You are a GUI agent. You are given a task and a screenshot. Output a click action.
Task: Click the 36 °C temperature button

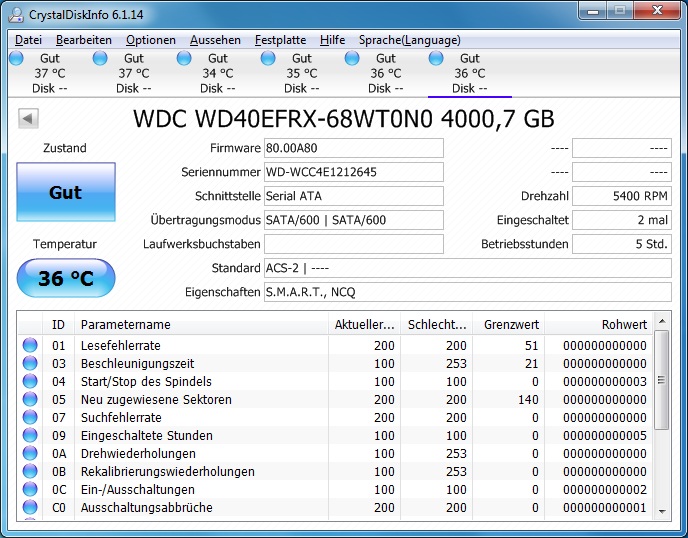[x=66, y=278]
